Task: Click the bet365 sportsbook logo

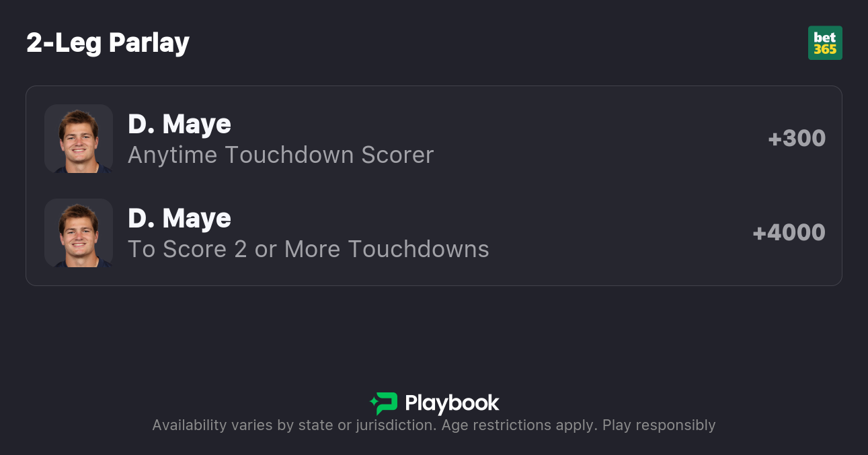Action: [x=825, y=43]
